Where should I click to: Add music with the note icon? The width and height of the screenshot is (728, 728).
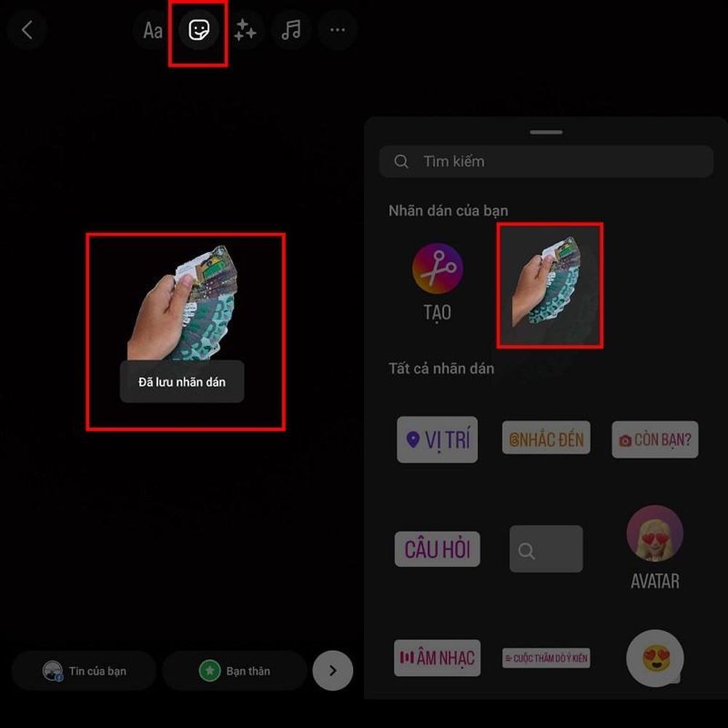click(291, 30)
